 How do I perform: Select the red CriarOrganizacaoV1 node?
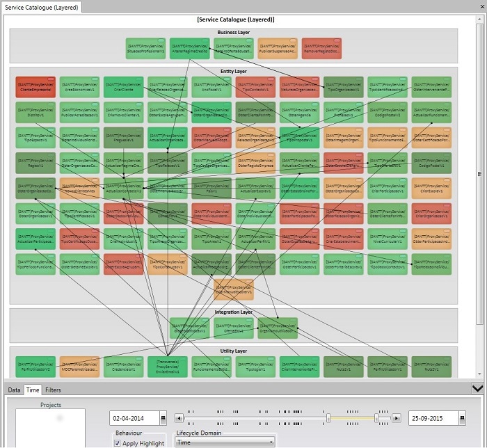(x=431, y=214)
